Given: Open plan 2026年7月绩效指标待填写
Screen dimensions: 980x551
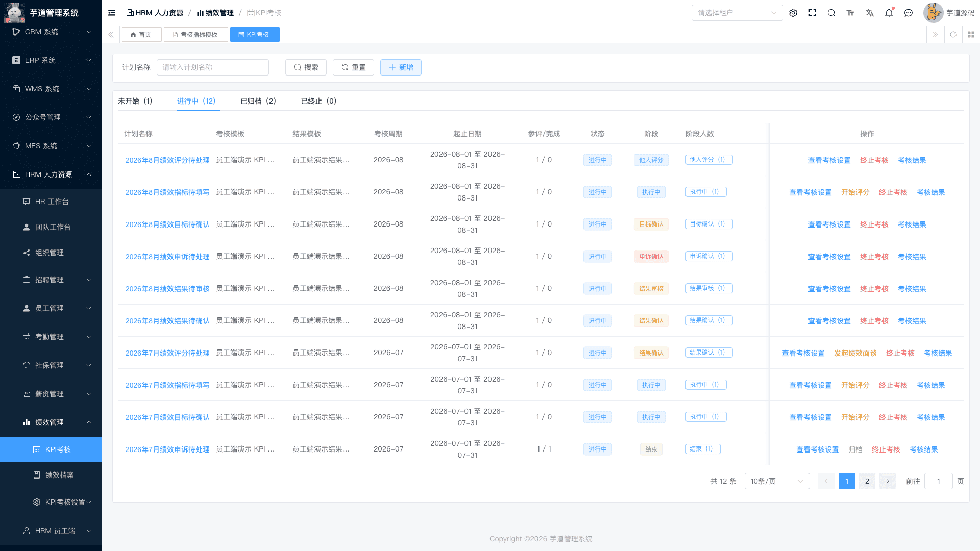Looking at the screenshot, I should point(167,385).
